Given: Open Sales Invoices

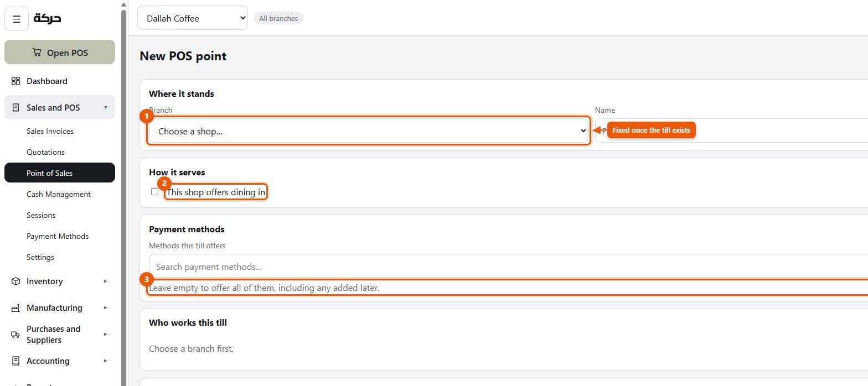Looking at the screenshot, I should click(x=50, y=131).
